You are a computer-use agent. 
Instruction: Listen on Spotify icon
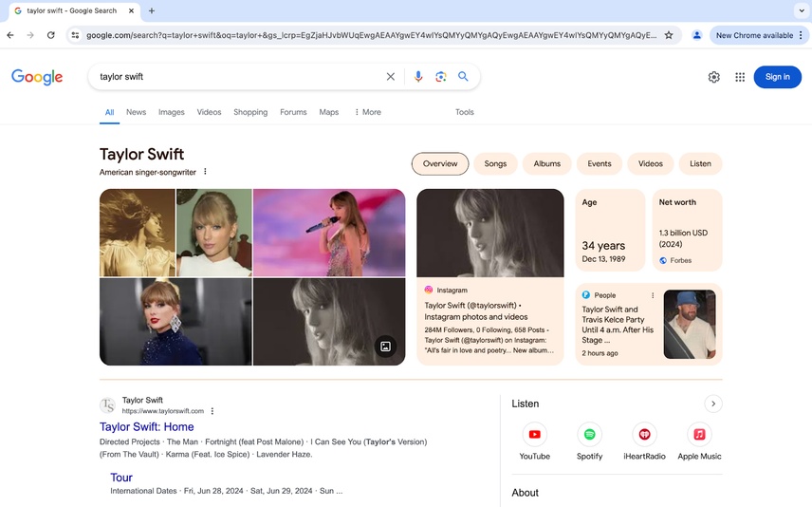[x=589, y=435]
